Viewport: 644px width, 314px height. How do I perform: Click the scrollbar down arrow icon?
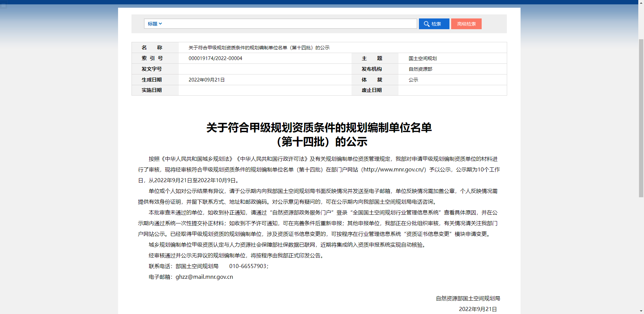pyautogui.click(x=641, y=311)
